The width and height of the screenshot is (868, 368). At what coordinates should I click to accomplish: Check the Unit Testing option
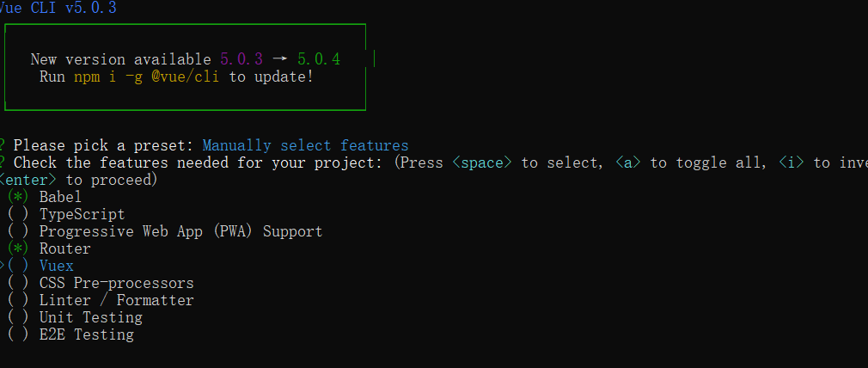tap(18, 317)
